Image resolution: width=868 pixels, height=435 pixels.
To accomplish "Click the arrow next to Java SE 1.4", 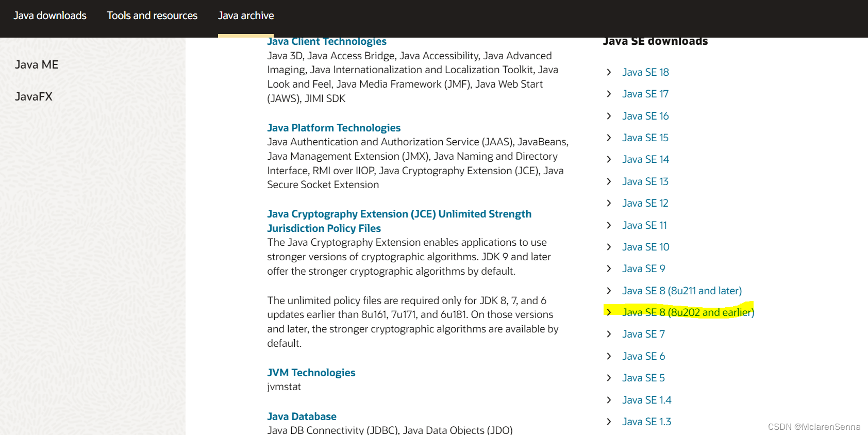I will (x=609, y=400).
